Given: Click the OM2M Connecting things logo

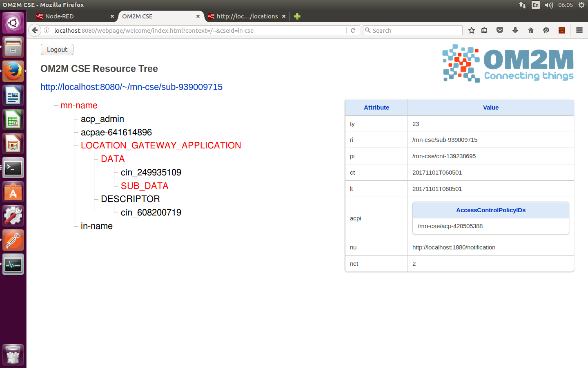Looking at the screenshot, I should [x=508, y=63].
